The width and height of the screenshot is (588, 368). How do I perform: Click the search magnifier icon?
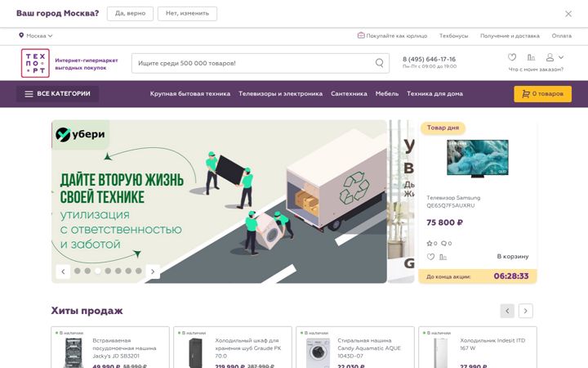pos(380,63)
